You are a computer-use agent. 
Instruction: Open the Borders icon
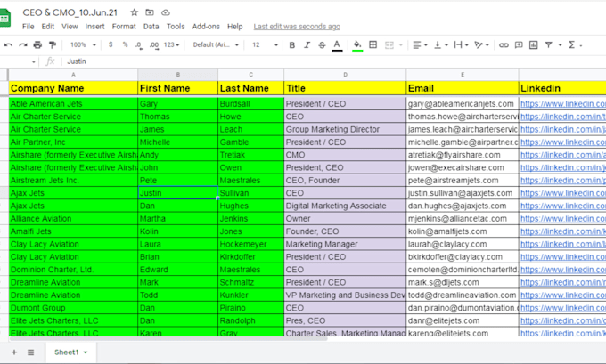click(373, 44)
